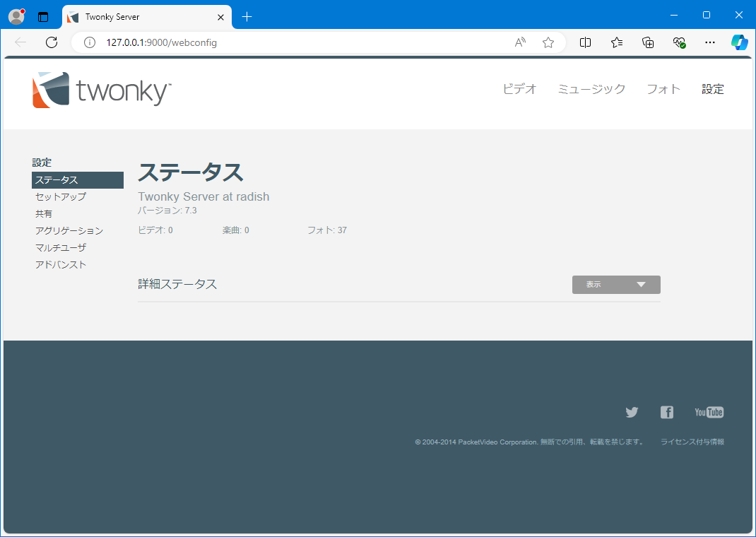Click the PacketVideo copyright notice
The width and height of the screenshot is (756, 537).
pos(529,442)
